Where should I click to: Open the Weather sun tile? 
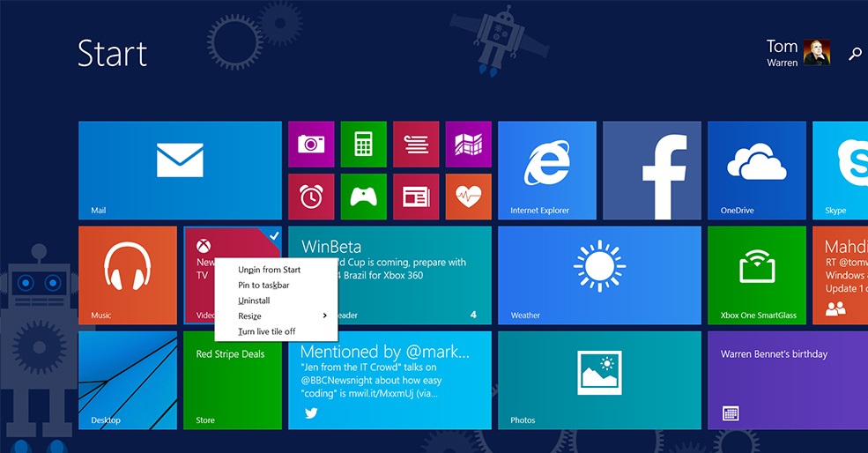(599, 275)
